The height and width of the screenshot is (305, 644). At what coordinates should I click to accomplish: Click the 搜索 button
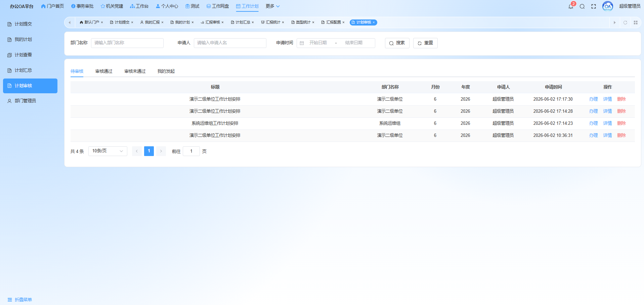point(397,43)
